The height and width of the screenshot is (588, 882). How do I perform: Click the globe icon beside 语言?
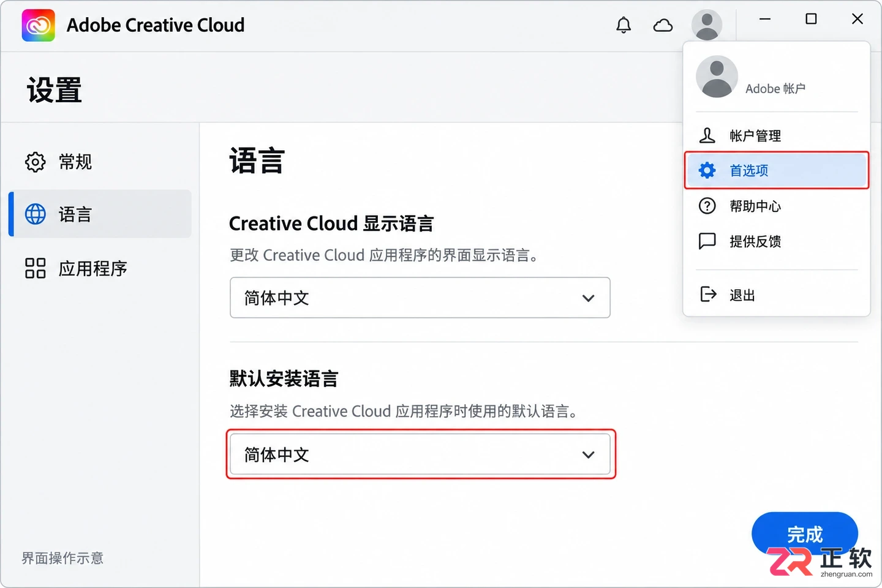tap(35, 214)
